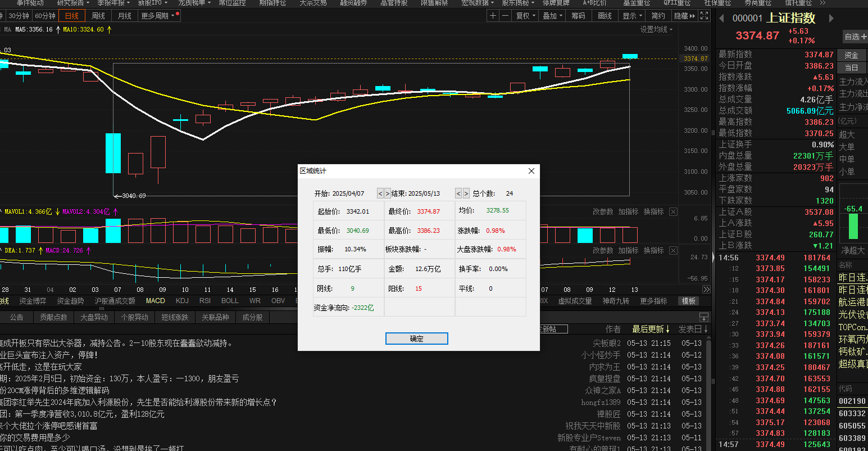Collapse news panel with download-arrow icon

click(704, 317)
